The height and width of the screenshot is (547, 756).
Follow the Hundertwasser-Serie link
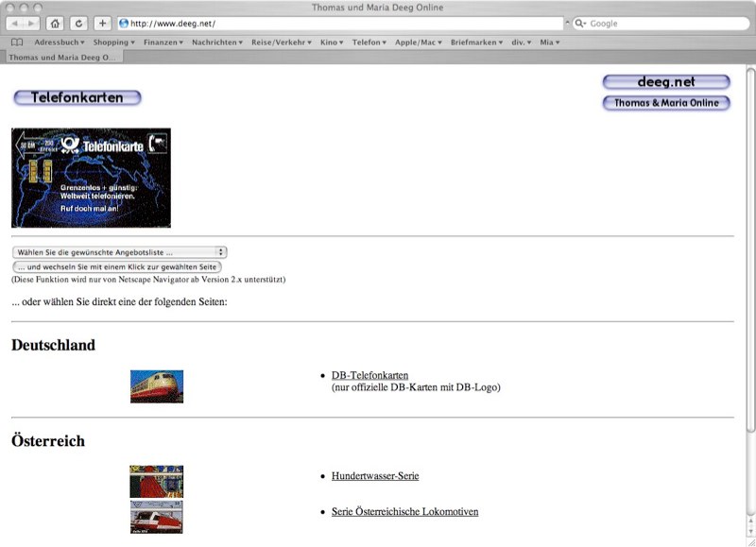point(374,476)
